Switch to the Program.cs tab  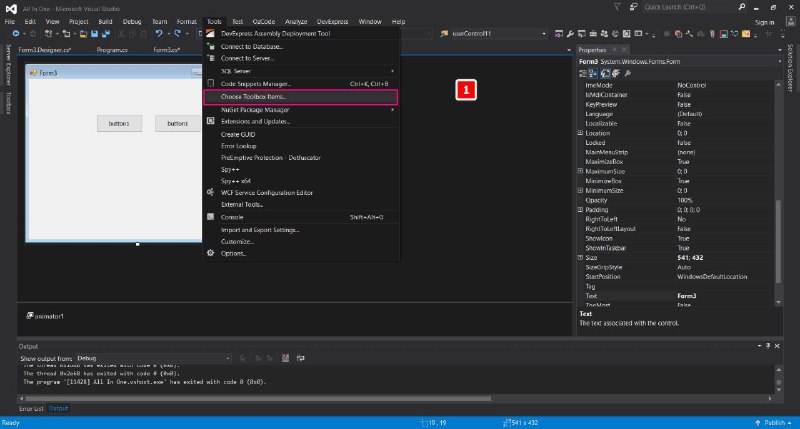pyautogui.click(x=112, y=50)
